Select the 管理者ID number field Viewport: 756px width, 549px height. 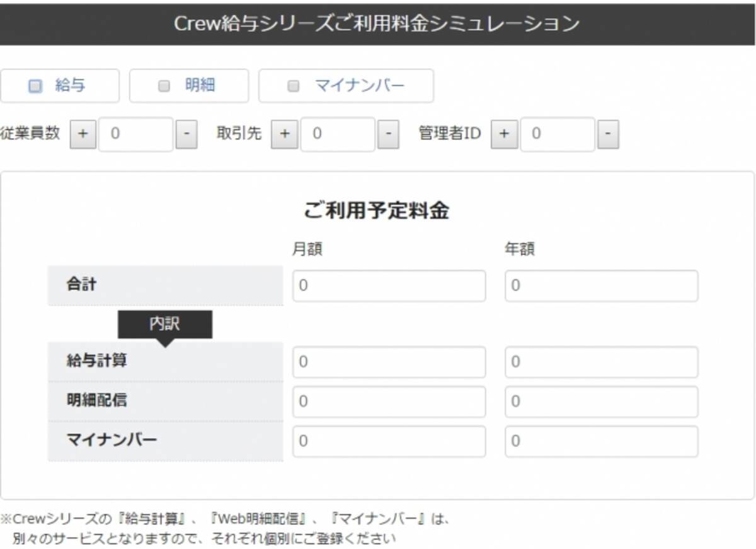(x=557, y=135)
